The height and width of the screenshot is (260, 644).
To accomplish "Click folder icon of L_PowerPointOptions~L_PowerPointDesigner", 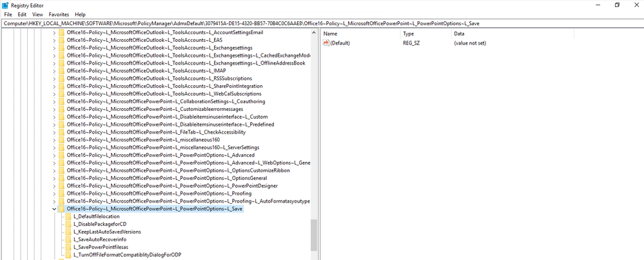I will [61, 186].
